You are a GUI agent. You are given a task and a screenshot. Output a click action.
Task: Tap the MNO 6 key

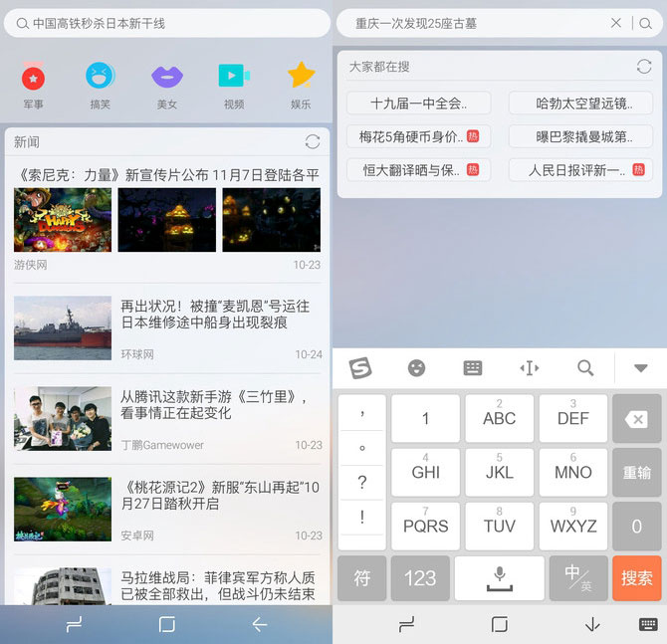[573, 472]
